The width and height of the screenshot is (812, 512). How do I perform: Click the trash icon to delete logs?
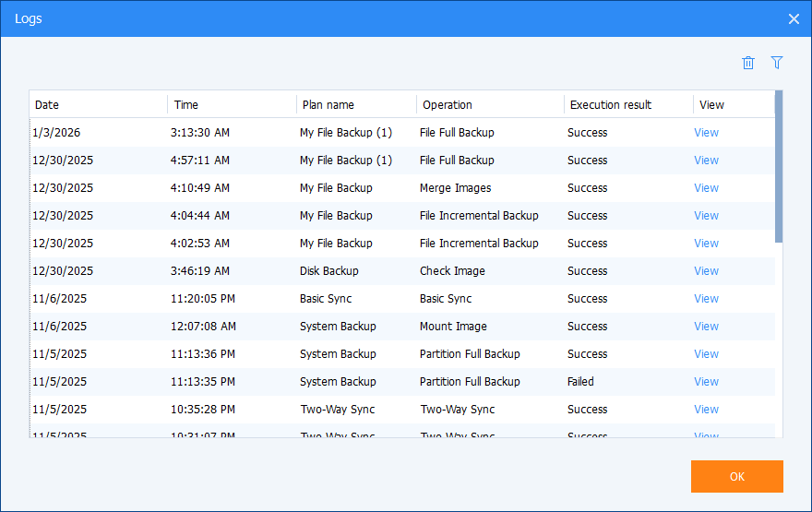(x=748, y=63)
